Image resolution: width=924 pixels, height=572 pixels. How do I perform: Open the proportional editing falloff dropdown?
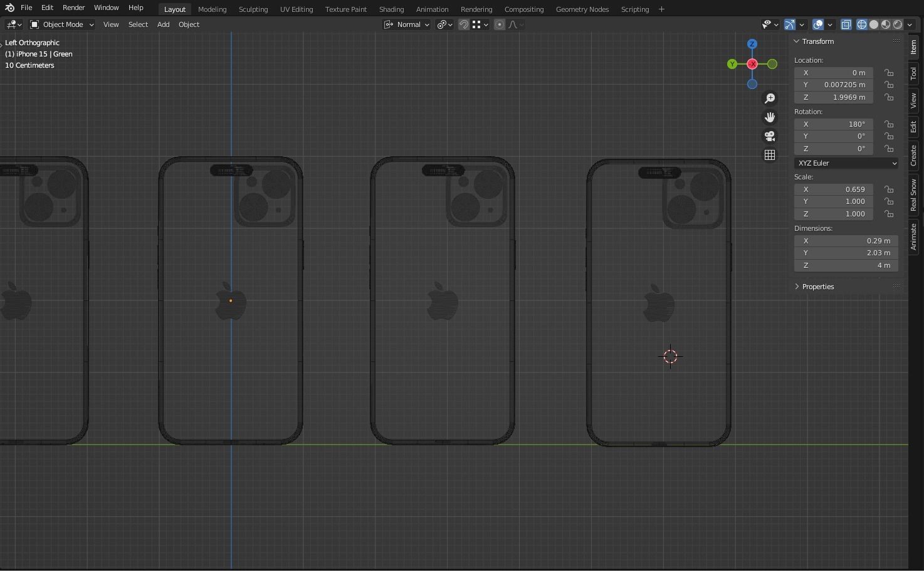click(x=516, y=24)
